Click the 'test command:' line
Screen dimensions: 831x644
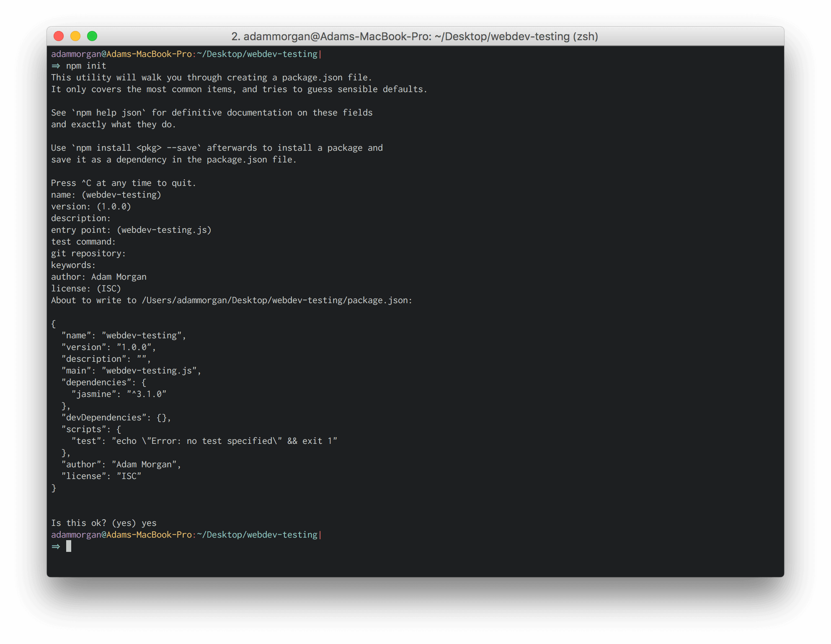tap(83, 242)
